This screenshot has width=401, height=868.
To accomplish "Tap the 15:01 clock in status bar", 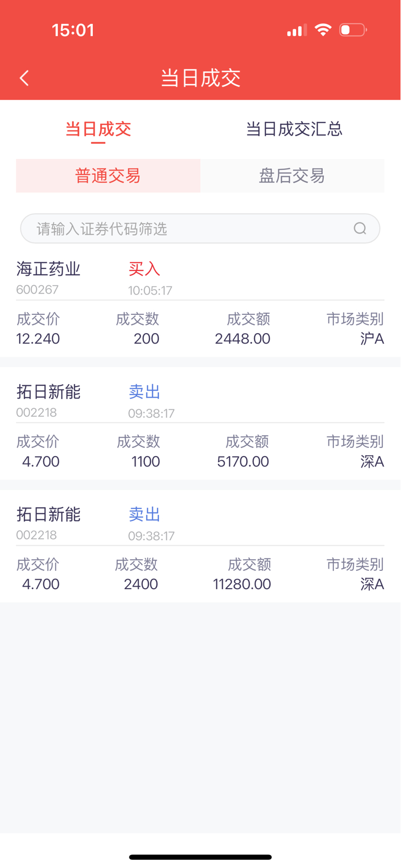I will 73,30.
